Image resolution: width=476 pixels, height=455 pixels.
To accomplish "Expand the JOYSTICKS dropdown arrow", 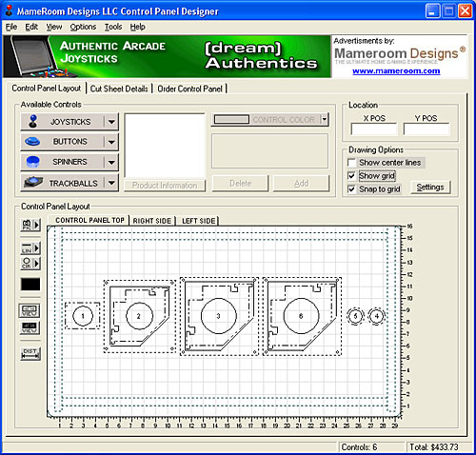I will pyautogui.click(x=111, y=122).
